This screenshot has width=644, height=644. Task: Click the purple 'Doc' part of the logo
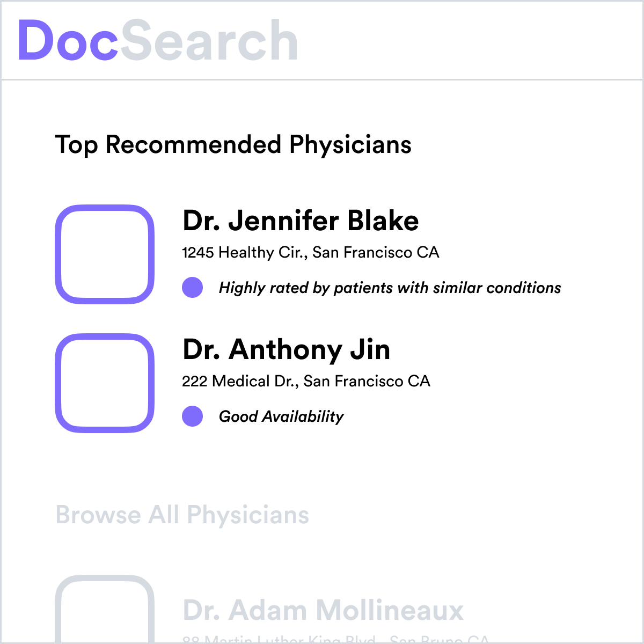(x=68, y=40)
